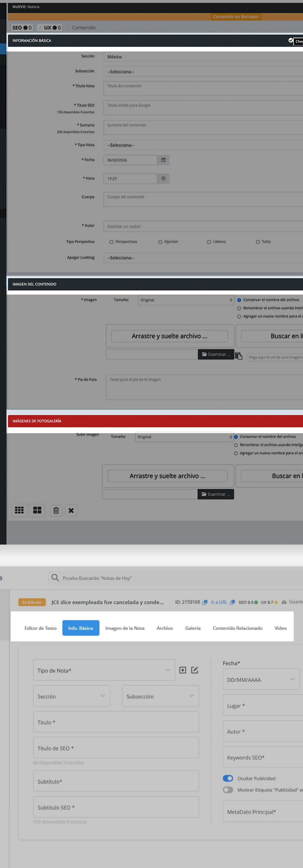
Task: Click the cloud save icon
Action: pyautogui.click(x=284, y=602)
